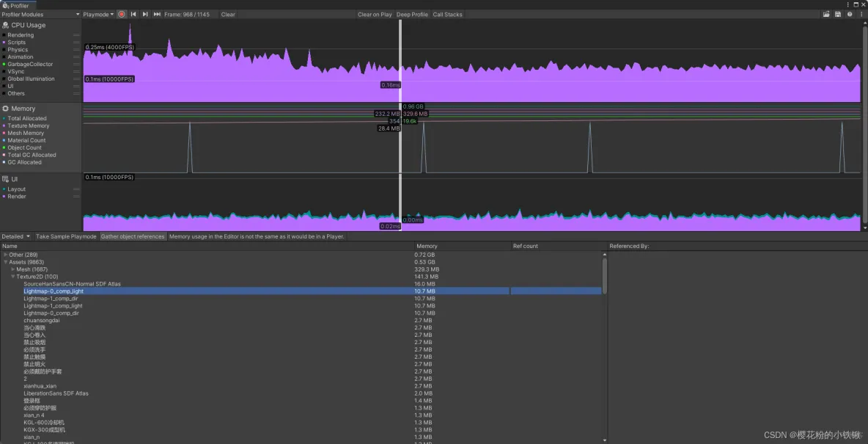Open the profiler help icon

(x=850, y=15)
